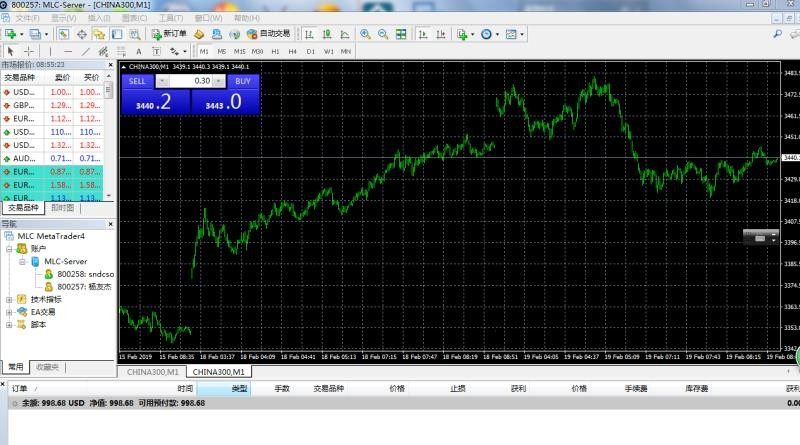Toggle the AutoTrading (自动交易) button
Image resolution: width=800 pixels, height=445 pixels.
click(262, 34)
